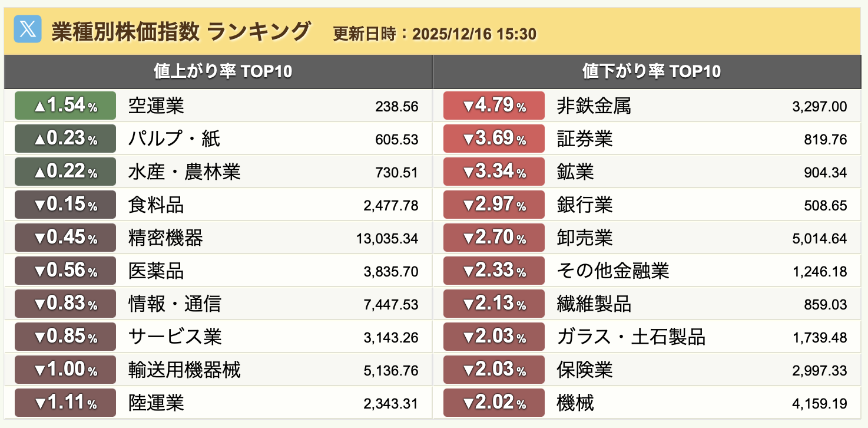Click the 証券業 sector name
Screen dimensions: 868x428
pos(584,139)
